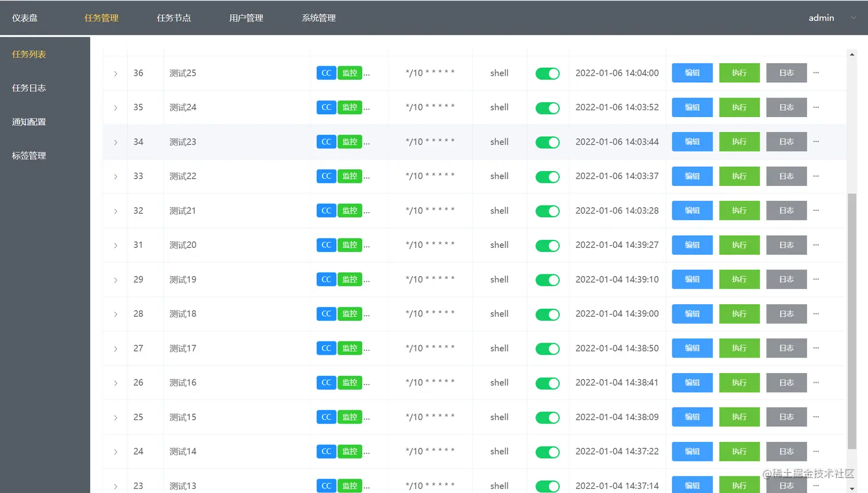868x493 pixels.
Task: Turn off the switch for task 测试23
Action: point(548,142)
